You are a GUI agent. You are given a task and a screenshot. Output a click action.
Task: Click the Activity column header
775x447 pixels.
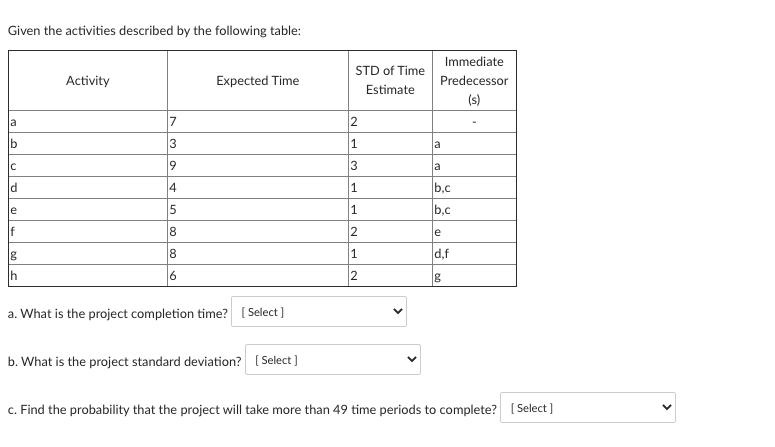pyautogui.click(x=87, y=81)
